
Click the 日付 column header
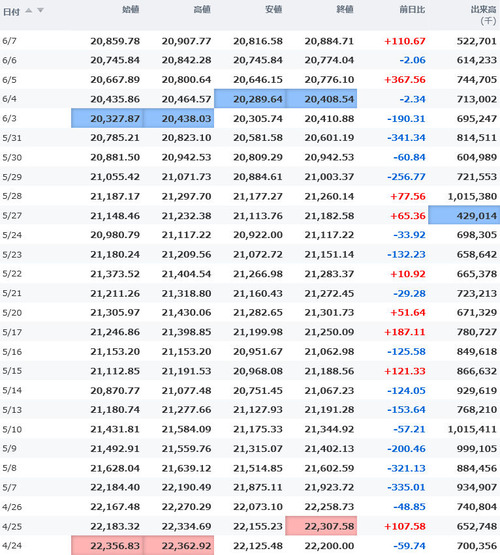pos(11,12)
